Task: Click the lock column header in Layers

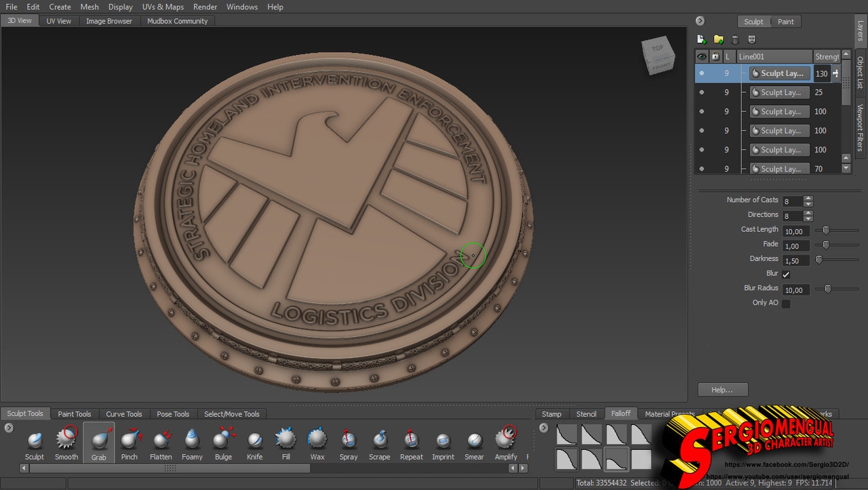Action: 715,56
